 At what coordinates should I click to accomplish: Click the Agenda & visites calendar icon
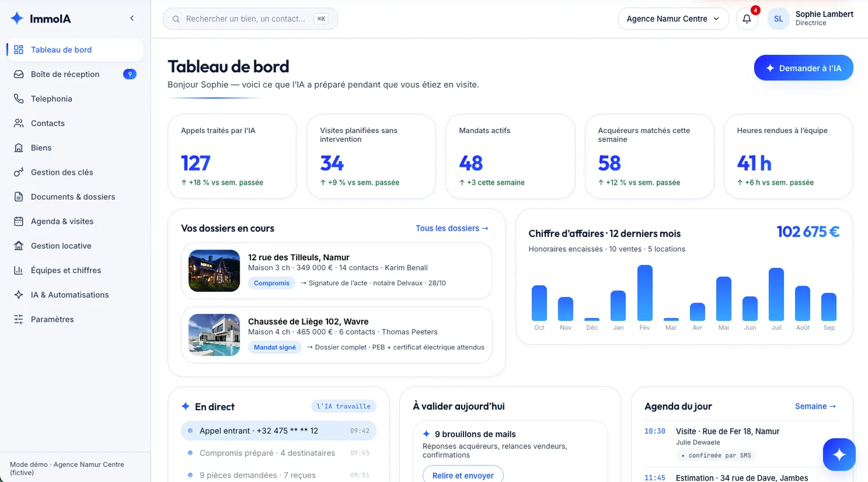(x=19, y=221)
